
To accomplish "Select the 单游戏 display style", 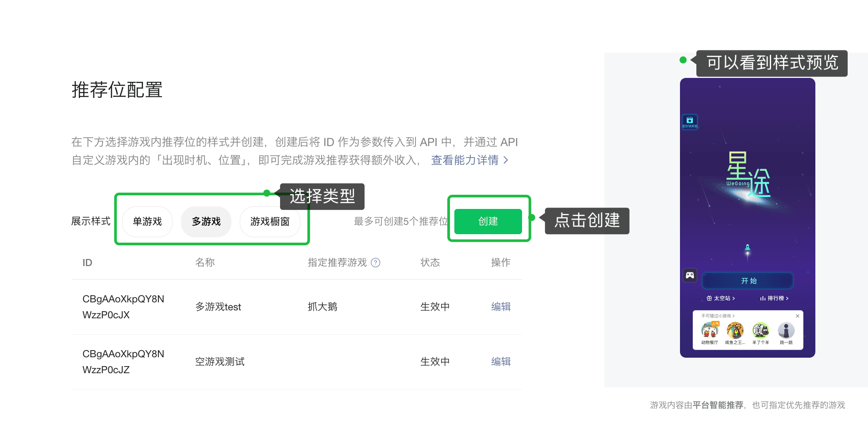I will click(147, 221).
